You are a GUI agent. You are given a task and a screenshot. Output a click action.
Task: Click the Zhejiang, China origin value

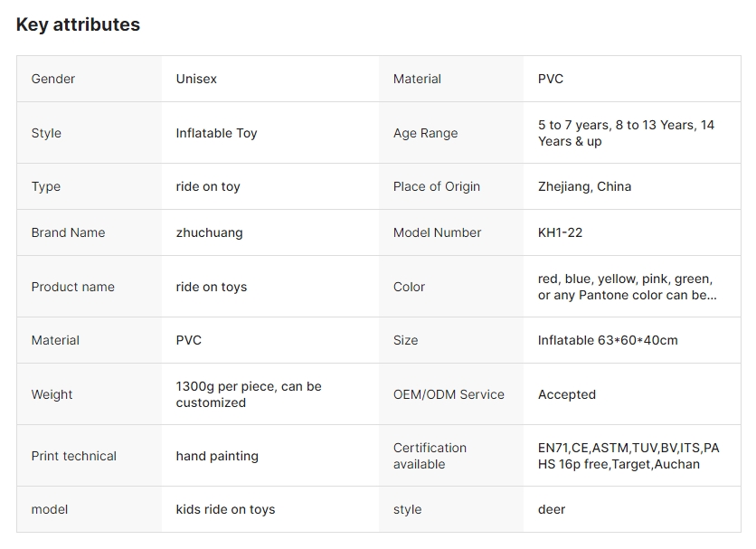coord(584,186)
